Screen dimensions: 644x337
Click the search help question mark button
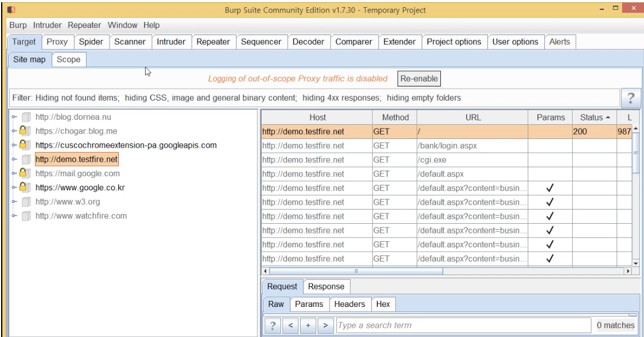(x=272, y=326)
